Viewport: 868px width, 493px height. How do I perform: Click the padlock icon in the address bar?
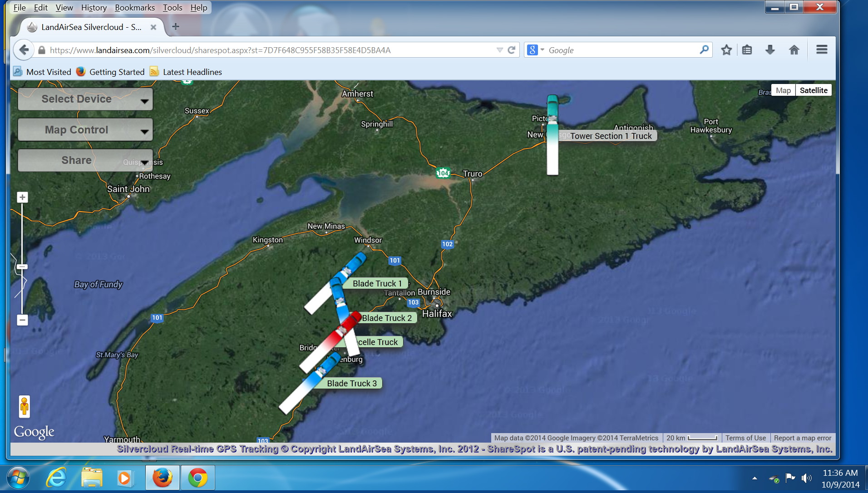coord(42,50)
